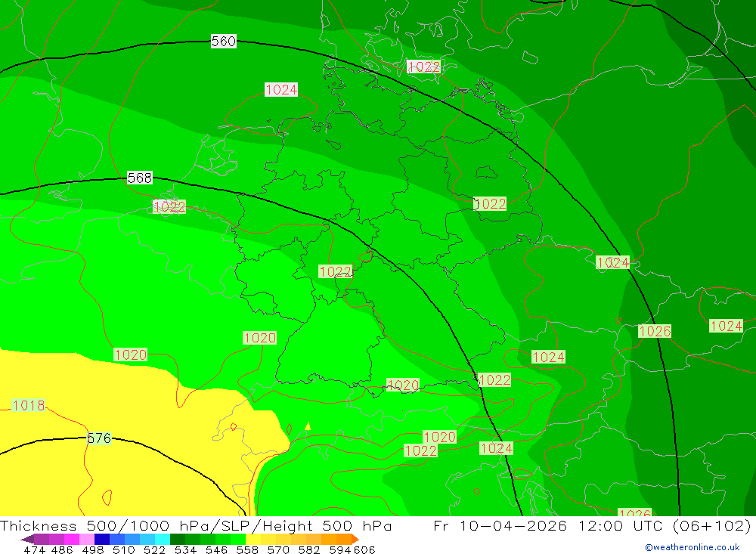Image resolution: width=756 pixels, height=554 pixels.
Task: Click the 582 legend value
Action: pyautogui.click(x=308, y=549)
